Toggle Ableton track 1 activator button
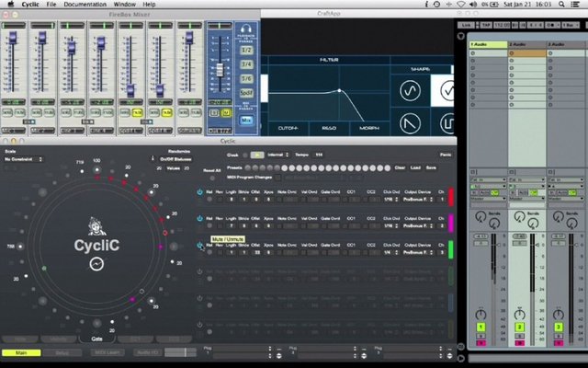588x368 pixels. [x=481, y=328]
